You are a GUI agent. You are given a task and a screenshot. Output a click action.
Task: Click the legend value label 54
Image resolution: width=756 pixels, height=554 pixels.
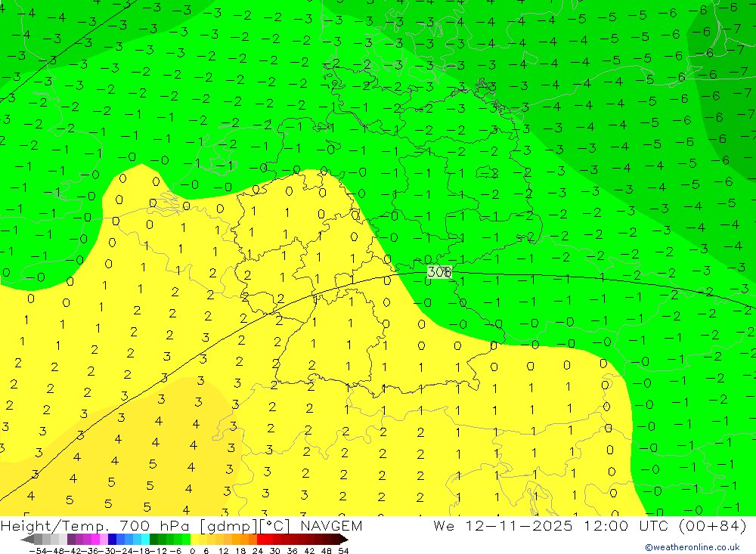[343, 551]
